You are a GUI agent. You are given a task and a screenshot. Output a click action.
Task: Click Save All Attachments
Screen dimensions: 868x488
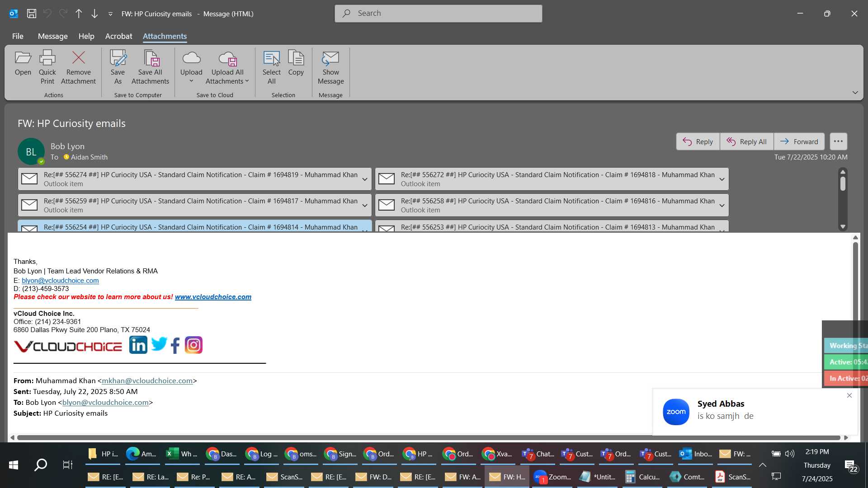150,67
